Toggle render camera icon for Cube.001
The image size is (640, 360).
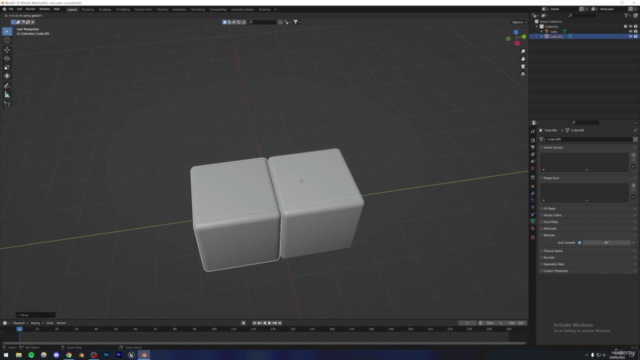click(x=636, y=36)
